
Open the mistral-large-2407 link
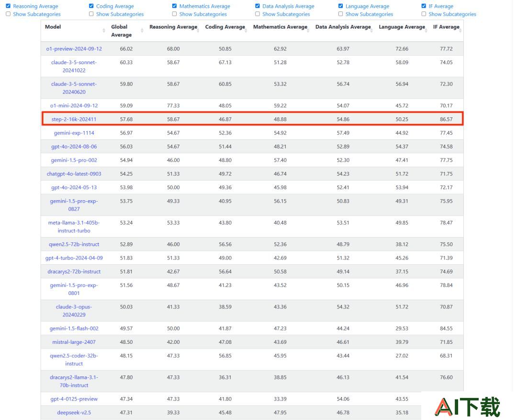(74, 342)
